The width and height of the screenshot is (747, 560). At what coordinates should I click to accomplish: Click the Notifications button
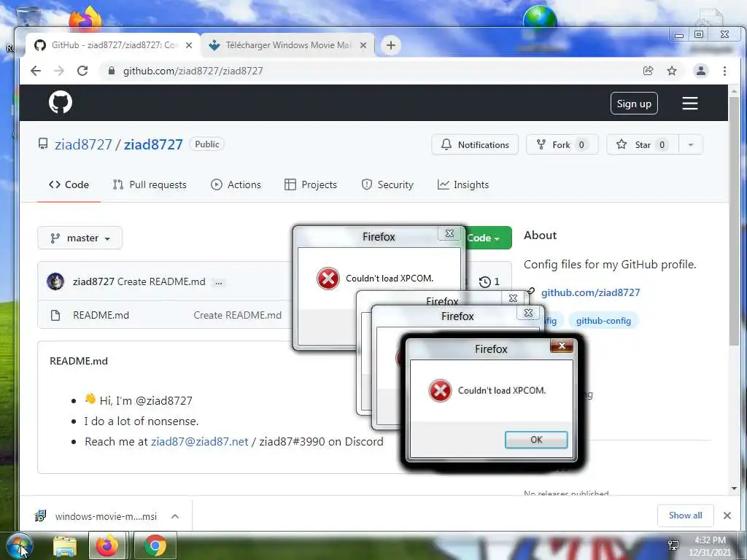(x=475, y=144)
